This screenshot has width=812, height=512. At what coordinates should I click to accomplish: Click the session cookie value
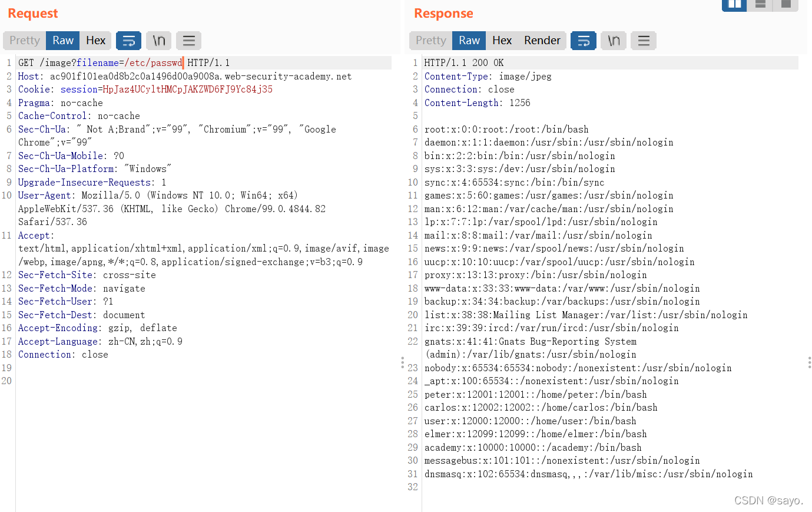tap(187, 89)
